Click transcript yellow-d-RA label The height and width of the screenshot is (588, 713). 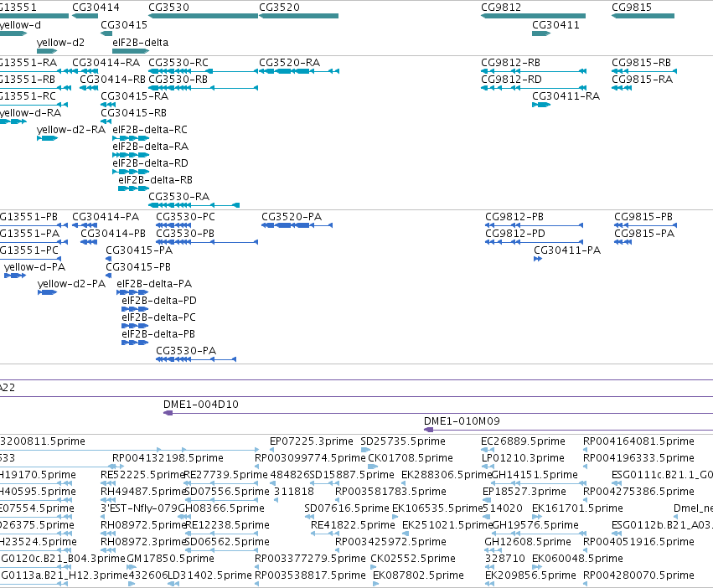30,113
